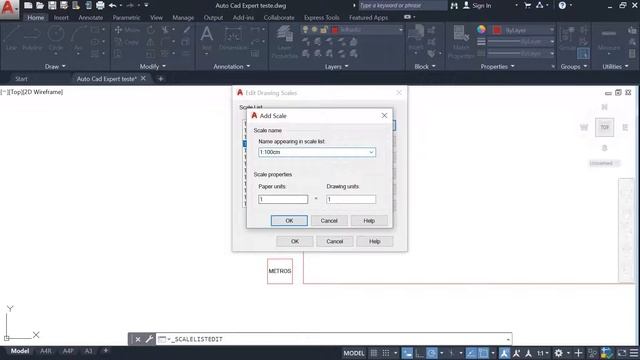The width and height of the screenshot is (640, 360).
Task: Close the command line with X icon
Action: coord(138,339)
